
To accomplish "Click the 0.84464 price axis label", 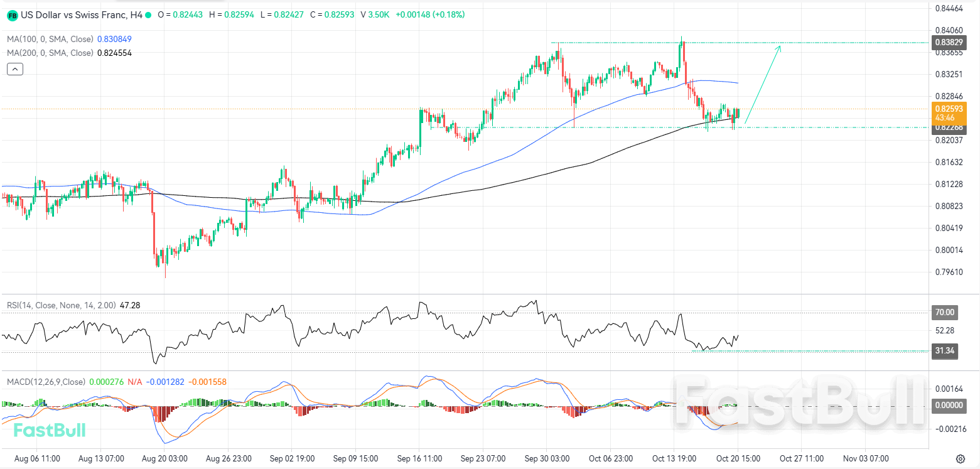I will click(x=949, y=8).
